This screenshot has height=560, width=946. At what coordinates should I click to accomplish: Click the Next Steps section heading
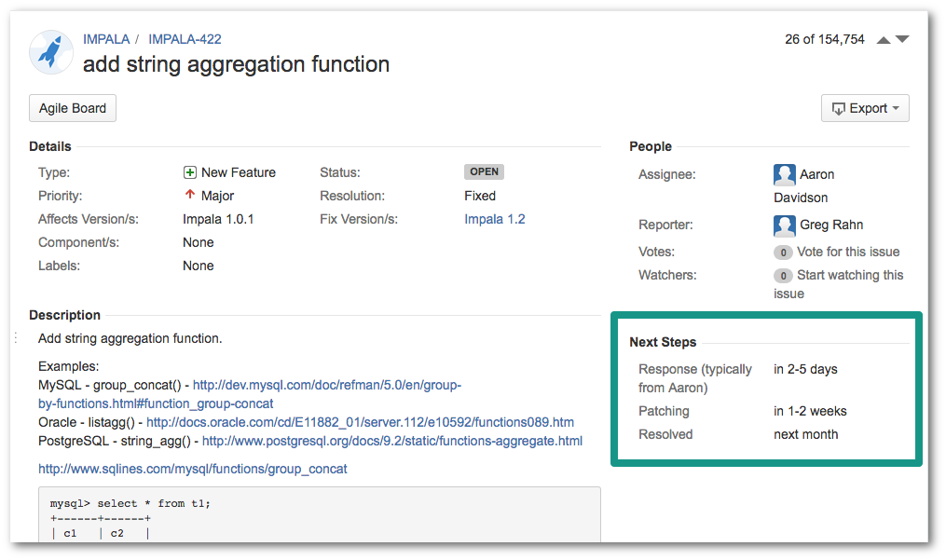[x=663, y=342]
